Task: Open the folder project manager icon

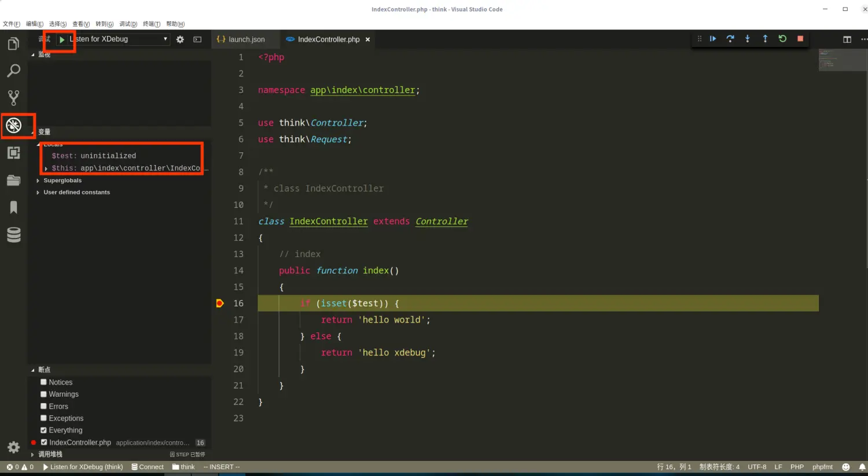Action: (13, 180)
